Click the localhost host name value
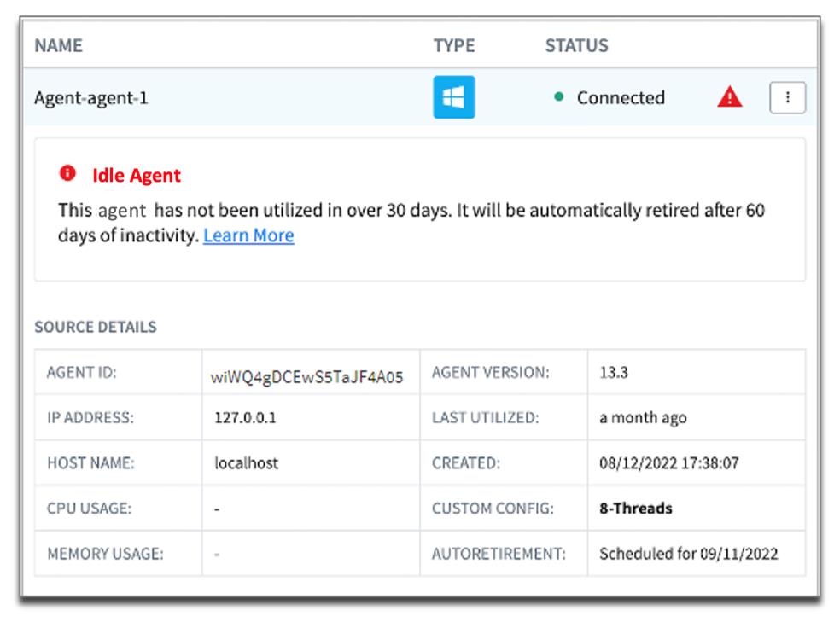This screenshot has width=840, height=622. pos(247,463)
